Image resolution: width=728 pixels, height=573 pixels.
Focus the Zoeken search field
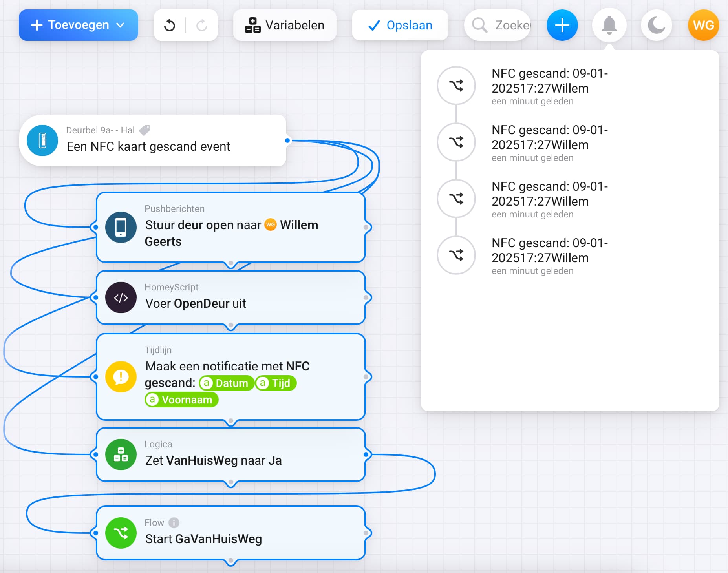pos(498,25)
